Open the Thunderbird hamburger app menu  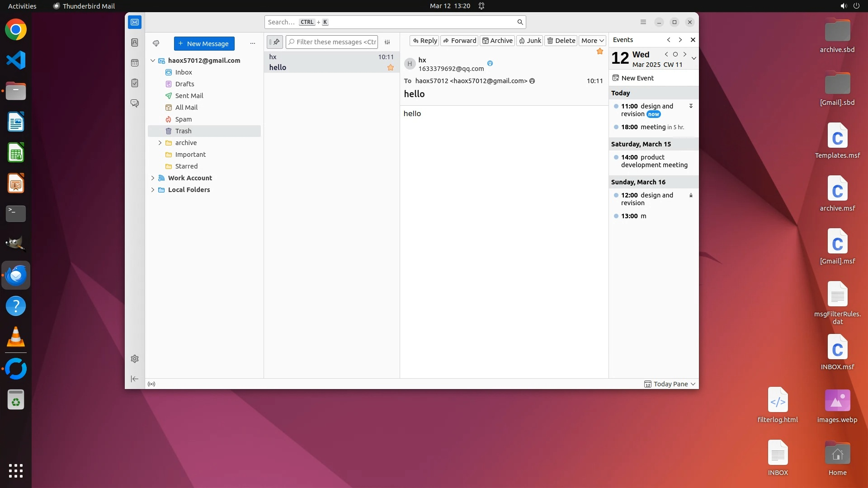coord(643,22)
